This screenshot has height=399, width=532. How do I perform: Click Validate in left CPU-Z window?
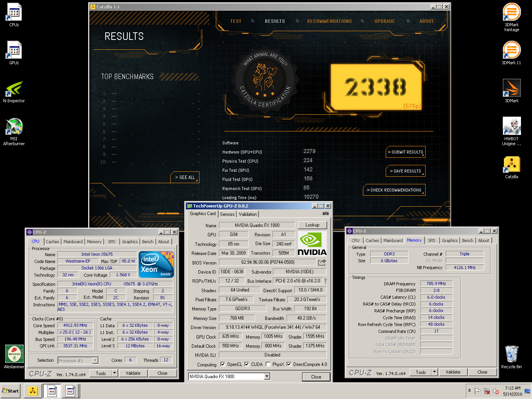[x=133, y=373]
